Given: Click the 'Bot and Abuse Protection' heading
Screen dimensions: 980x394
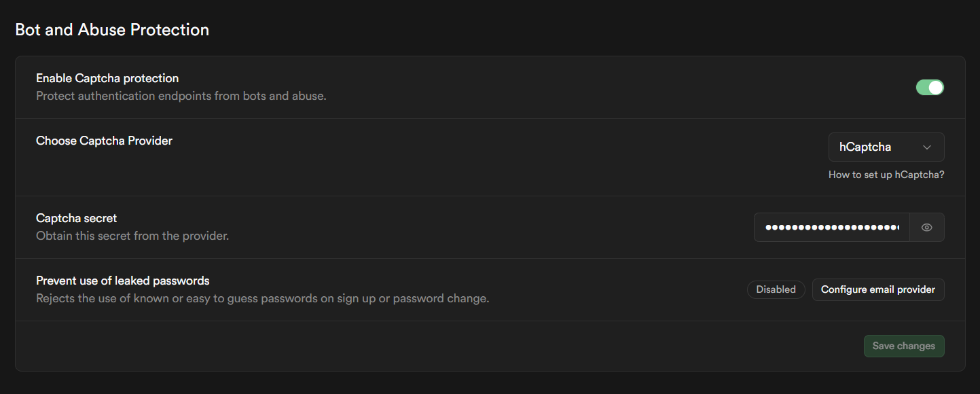Looking at the screenshot, I should (112, 30).
